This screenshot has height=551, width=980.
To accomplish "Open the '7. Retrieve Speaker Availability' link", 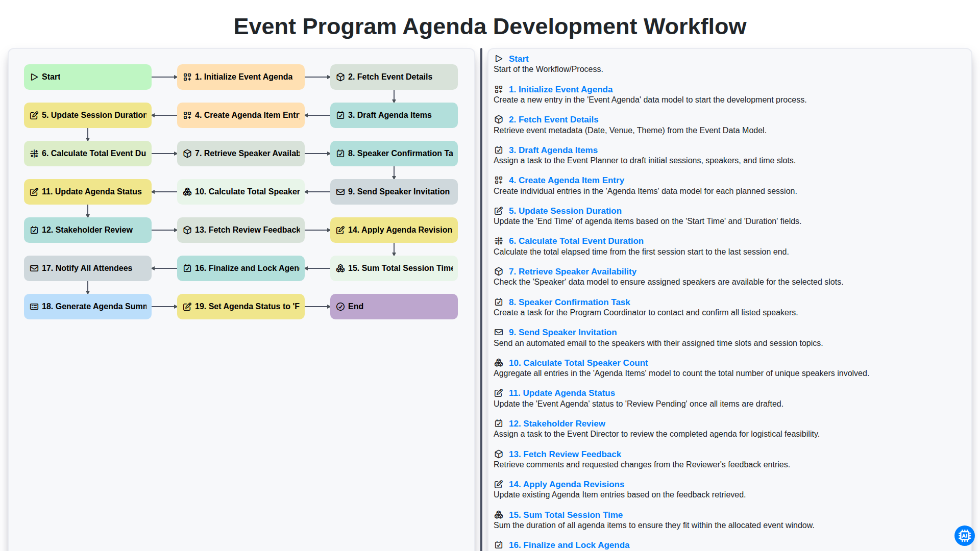I will (572, 271).
